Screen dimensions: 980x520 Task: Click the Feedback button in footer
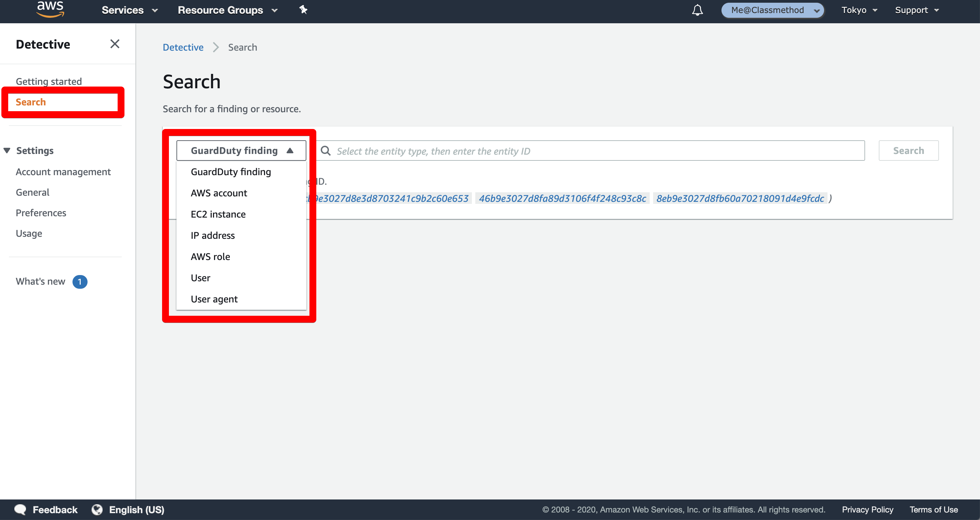click(55, 509)
